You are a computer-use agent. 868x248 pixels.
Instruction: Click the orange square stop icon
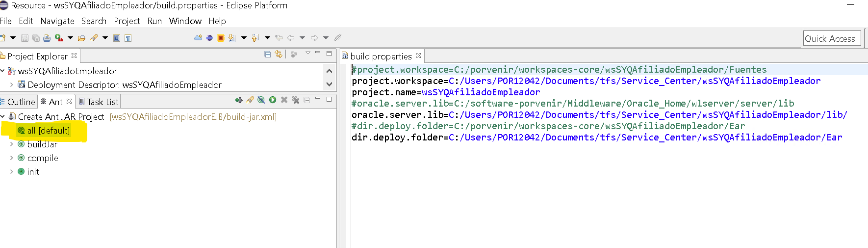[x=221, y=38]
